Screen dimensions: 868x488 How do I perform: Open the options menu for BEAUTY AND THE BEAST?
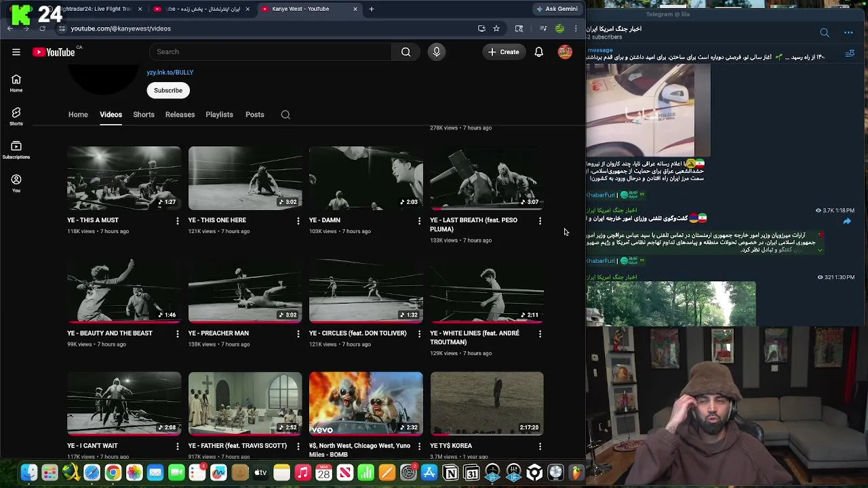[178, 334]
